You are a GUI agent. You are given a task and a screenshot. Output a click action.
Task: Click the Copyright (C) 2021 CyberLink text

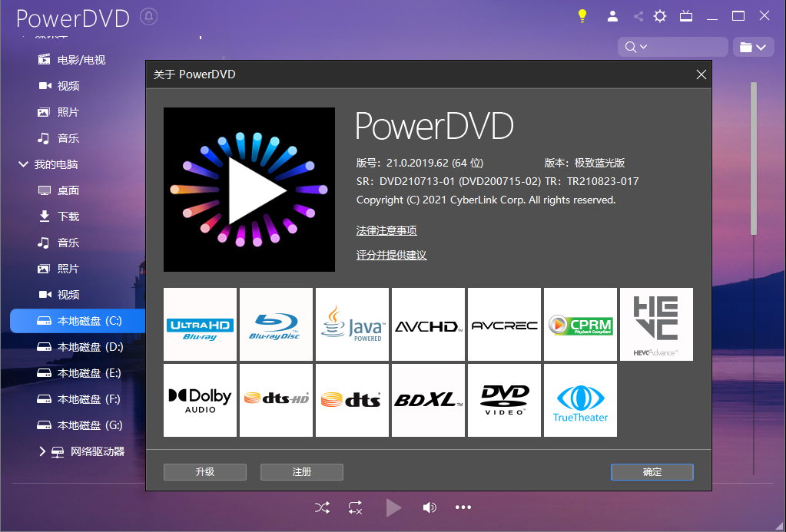[x=486, y=200]
